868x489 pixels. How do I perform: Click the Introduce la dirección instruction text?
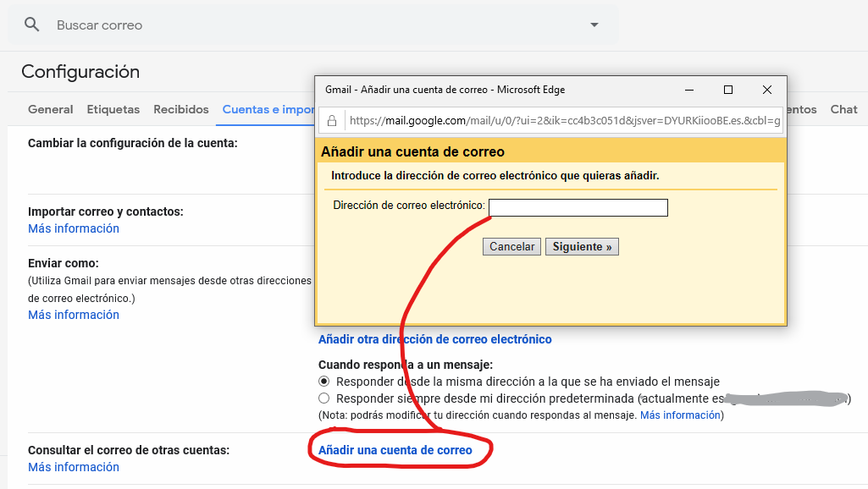(x=495, y=176)
